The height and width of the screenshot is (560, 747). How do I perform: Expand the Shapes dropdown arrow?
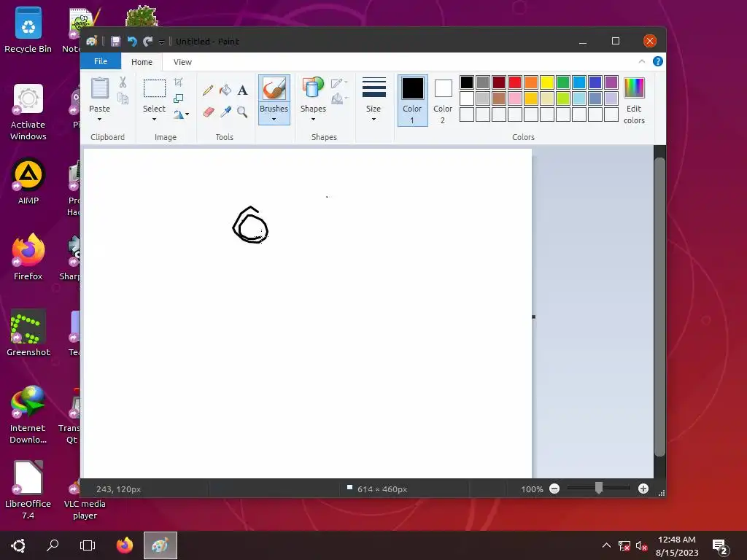click(x=313, y=119)
